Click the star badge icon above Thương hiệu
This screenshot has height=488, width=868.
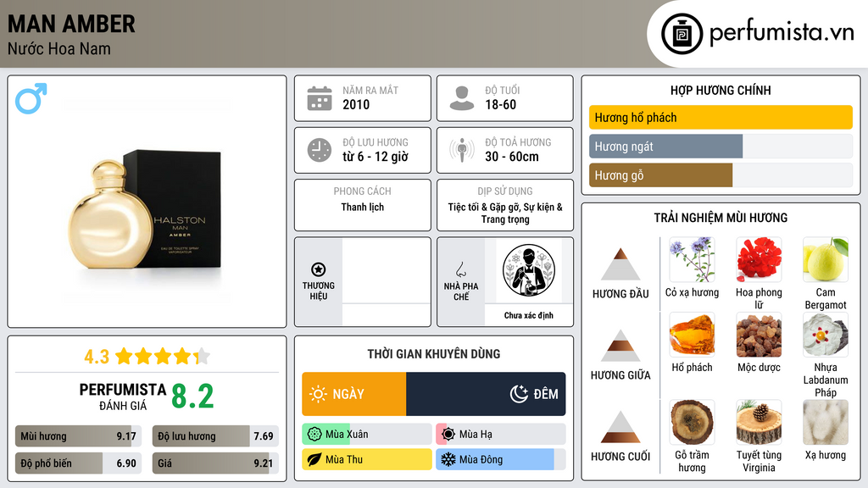(x=319, y=269)
